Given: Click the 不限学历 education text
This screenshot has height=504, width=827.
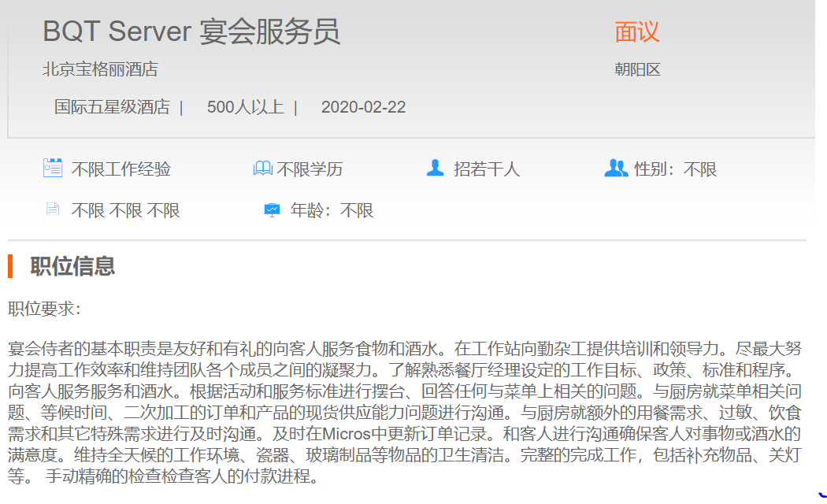Looking at the screenshot, I should [x=309, y=169].
